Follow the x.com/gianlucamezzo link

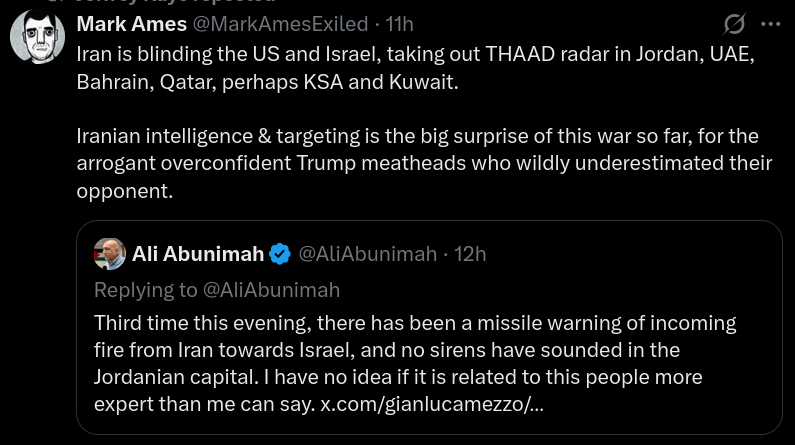click(432, 405)
